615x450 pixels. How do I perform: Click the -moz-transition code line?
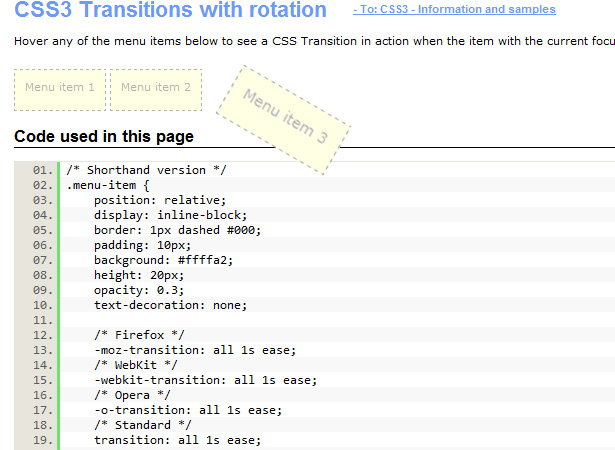point(195,350)
